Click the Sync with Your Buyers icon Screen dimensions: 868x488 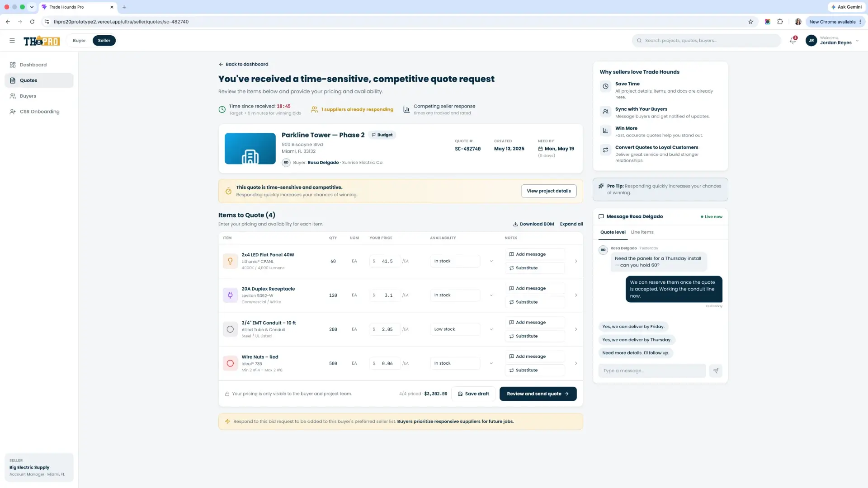pyautogui.click(x=605, y=111)
